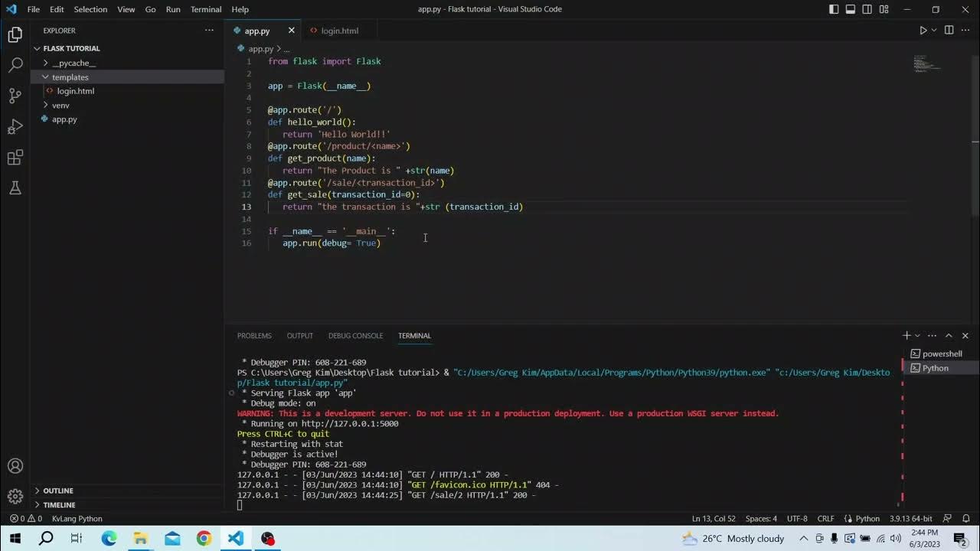Screen dimensions: 980x551
Task: Click UTF-8 encoding in status bar
Action: (797, 518)
